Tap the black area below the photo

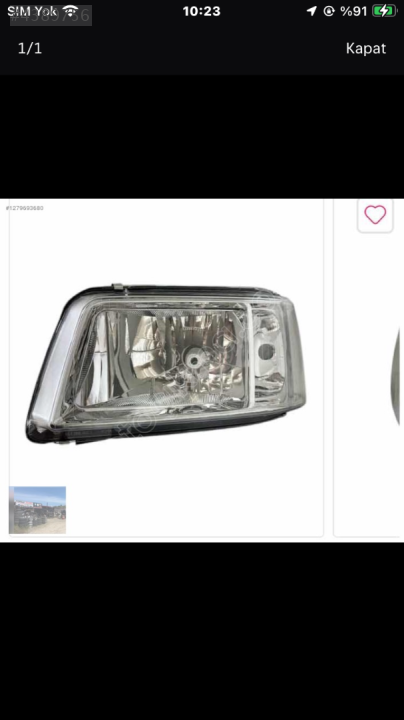tap(202, 631)
